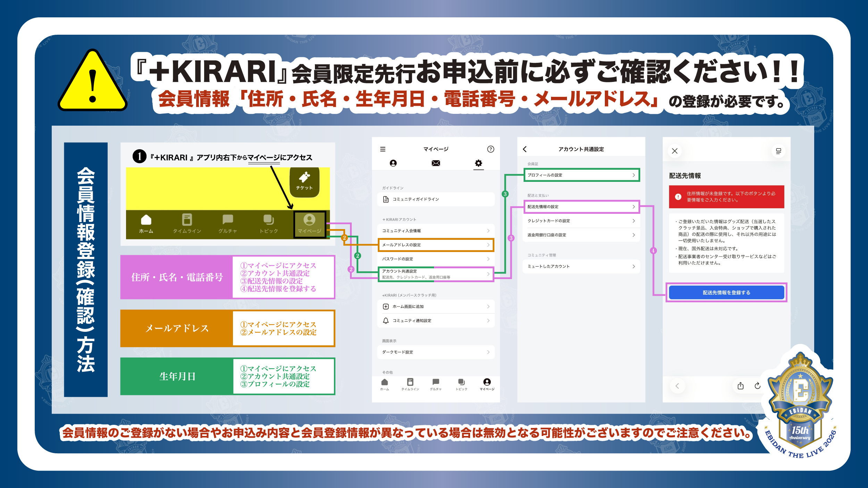Image resolution: width=868 pixels, height=488 pixels.
Task: Click the yellow warning triangle sign
Action: [x=92, y=81]
